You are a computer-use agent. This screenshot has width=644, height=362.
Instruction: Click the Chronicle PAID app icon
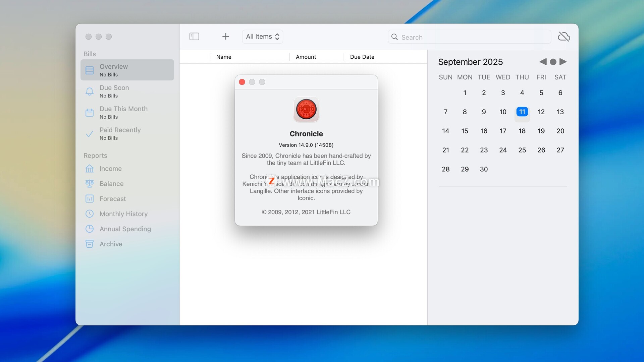click(306, 109)
